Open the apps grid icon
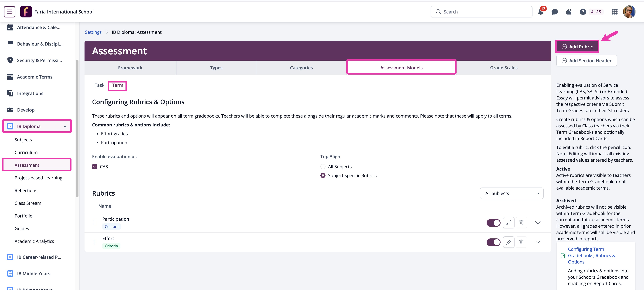This screenshot has height=290, width=644. tap(614, 12)
